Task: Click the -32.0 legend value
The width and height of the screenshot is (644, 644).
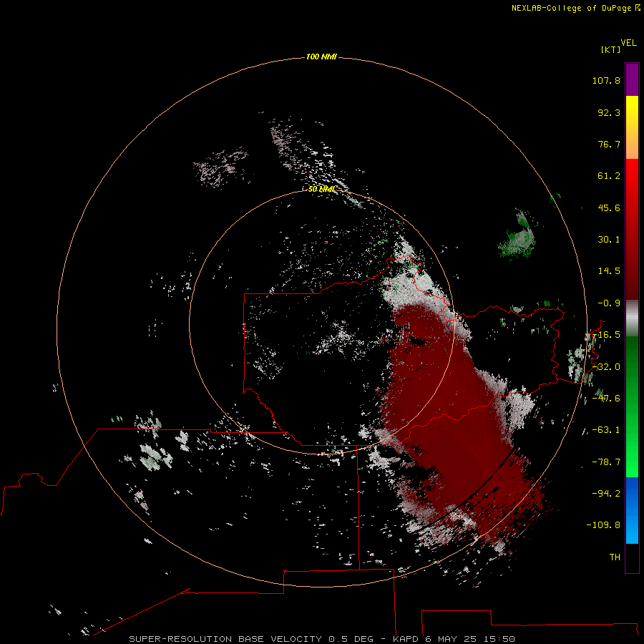Action: (608, 367)
